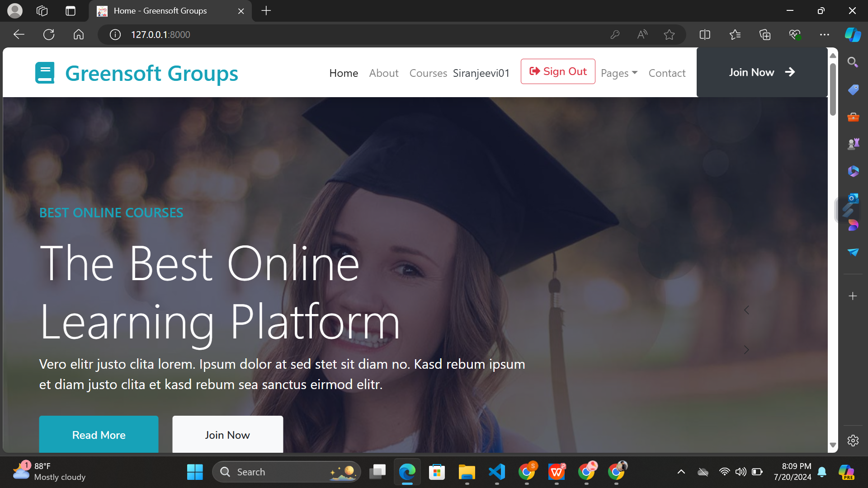Open saved passwords key icon
Viewport: 868px width, 488px height.
(x=615, y=34)
